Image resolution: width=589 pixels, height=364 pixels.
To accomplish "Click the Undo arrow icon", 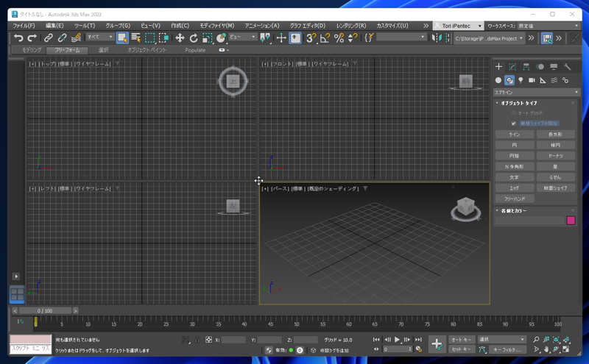I will (x=18, y=38).
